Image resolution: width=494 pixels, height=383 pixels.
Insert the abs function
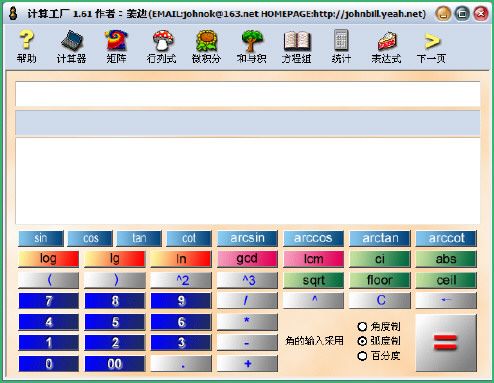pos(446,259)
